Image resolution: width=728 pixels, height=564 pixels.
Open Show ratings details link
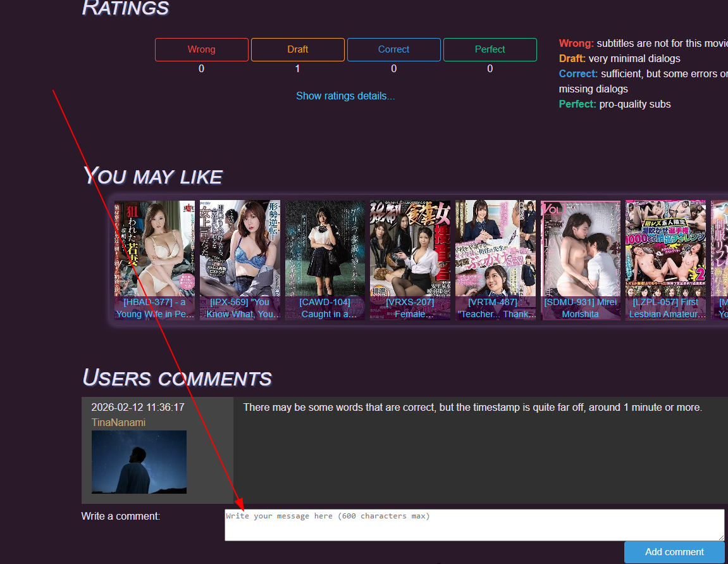coord(345,96)
